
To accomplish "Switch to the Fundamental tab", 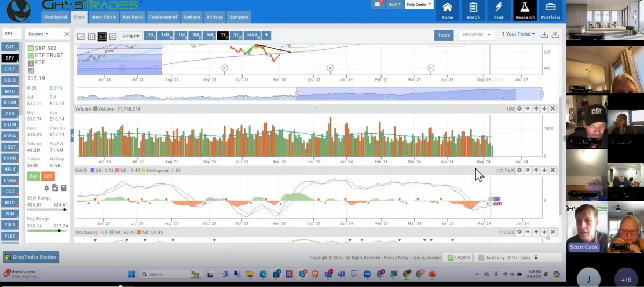I will click(x=163, y=17).
